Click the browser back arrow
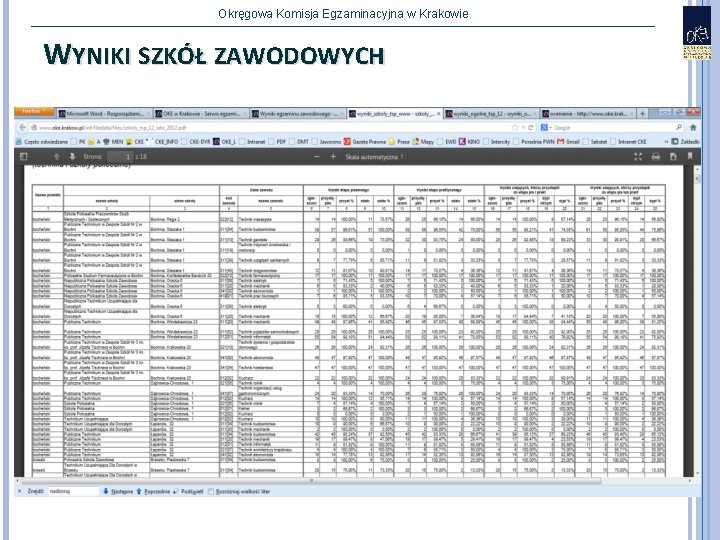Viewport: 720px width, 540px height. [x=22, y=128]
